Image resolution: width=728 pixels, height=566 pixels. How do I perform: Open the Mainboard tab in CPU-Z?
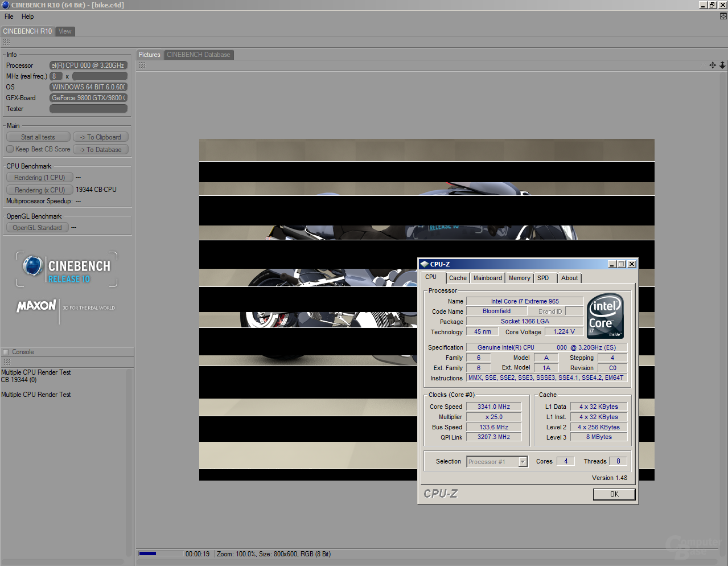[x=488, y=278]
